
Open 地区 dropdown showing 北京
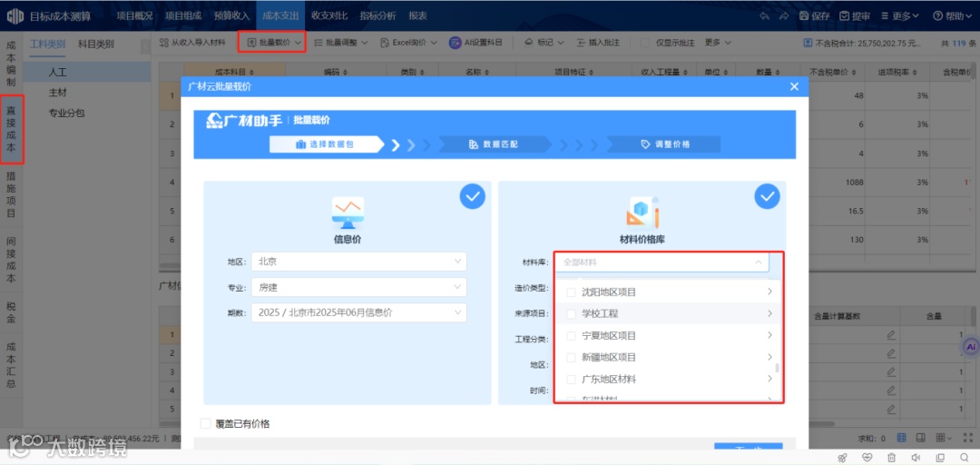(x=358, y=262)
